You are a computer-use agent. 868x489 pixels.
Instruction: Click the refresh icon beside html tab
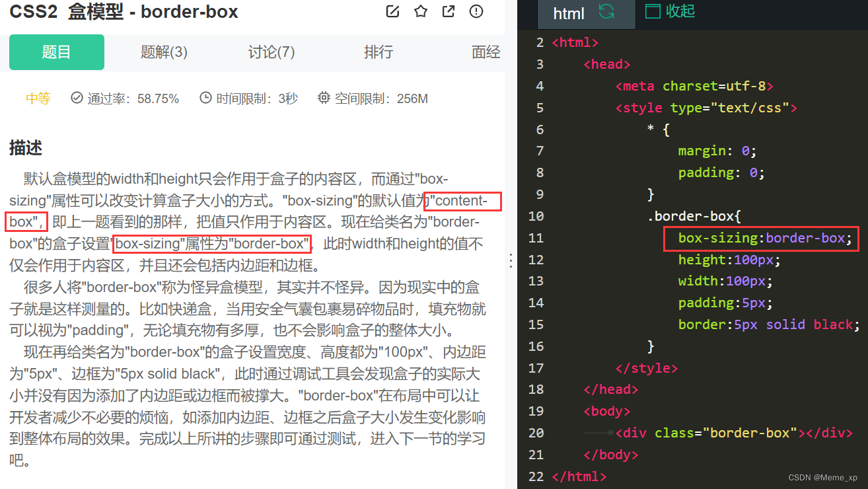coord(606,12)
